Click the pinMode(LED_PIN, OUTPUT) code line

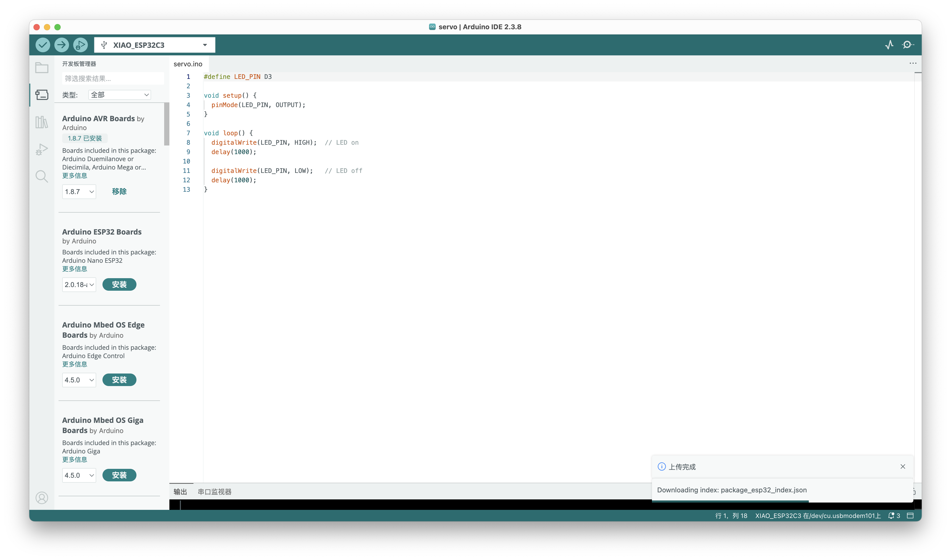coord(258,105)
